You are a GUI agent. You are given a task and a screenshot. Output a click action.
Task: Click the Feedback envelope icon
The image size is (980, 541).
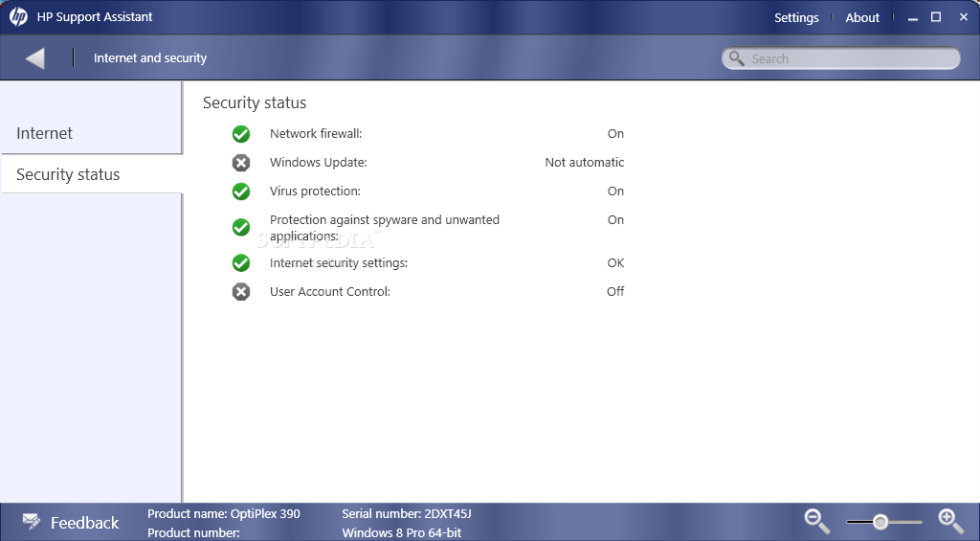(32, 521)
